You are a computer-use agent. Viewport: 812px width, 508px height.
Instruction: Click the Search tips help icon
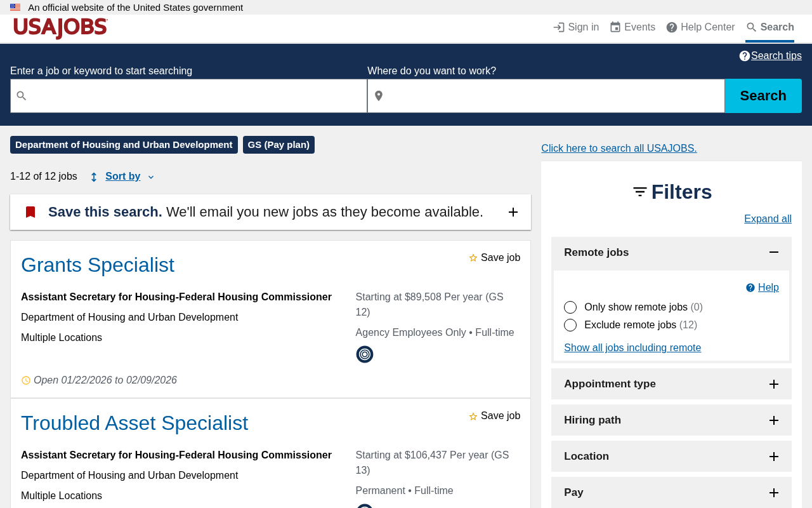point(745,56)
